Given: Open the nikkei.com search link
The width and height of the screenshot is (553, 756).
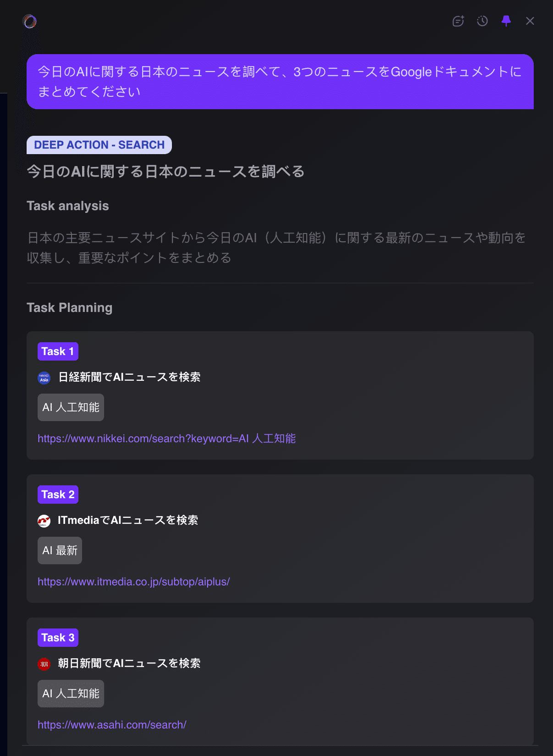Looking at the screenshot, I should 166,439.
